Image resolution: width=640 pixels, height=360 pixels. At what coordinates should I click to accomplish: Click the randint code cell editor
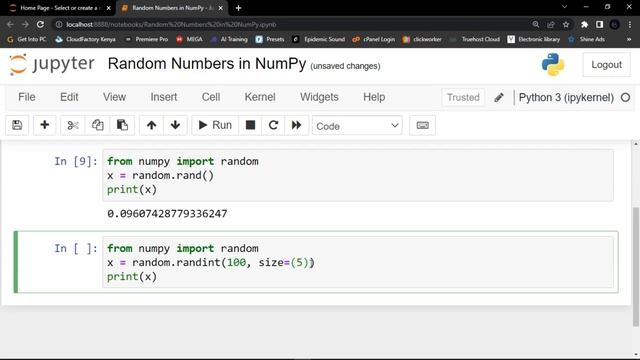[x=358, y=262]
